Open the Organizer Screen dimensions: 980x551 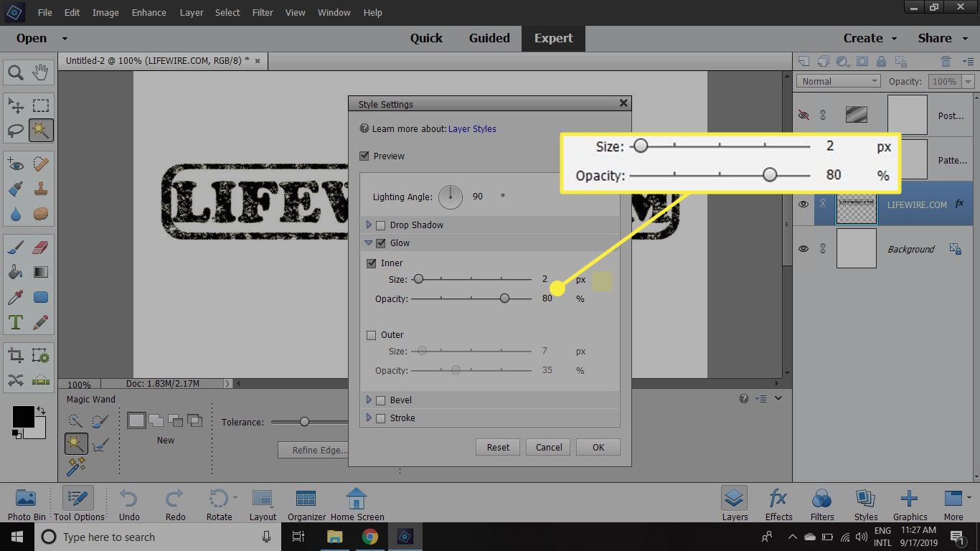tap(306, 504)
